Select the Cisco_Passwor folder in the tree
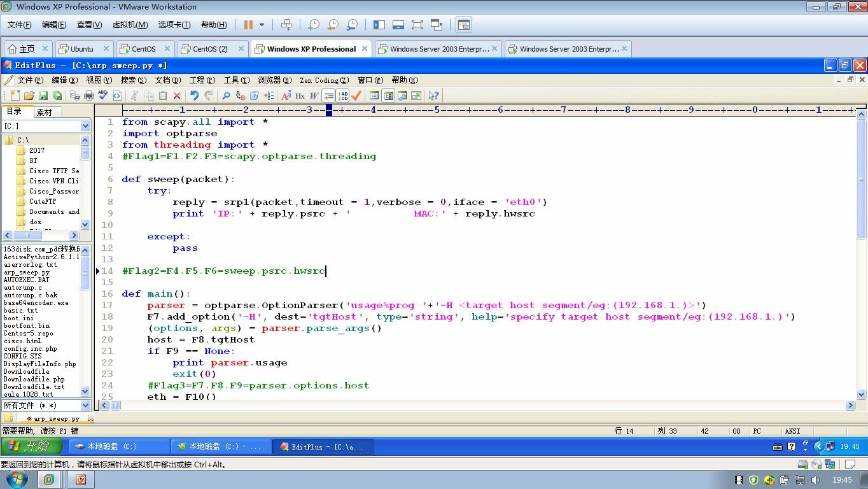 53,191
